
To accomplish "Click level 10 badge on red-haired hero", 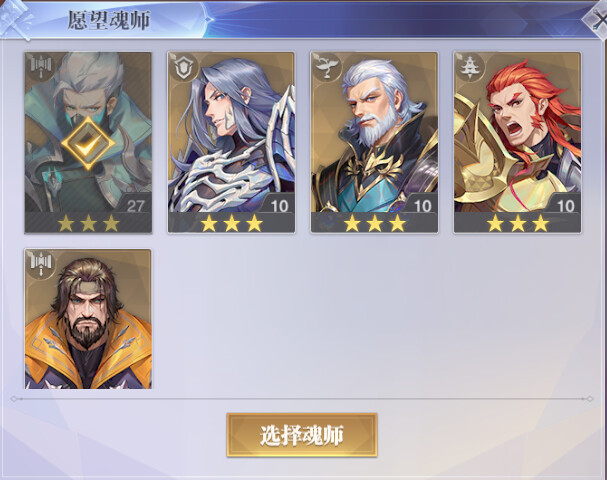I will click(x=564, y=204).
